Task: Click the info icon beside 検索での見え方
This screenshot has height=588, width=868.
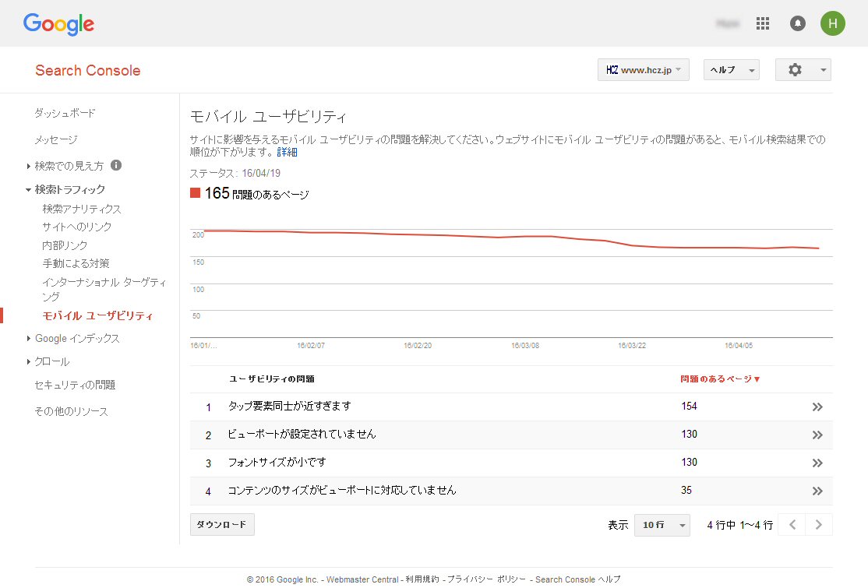Action: pos(116,165)
